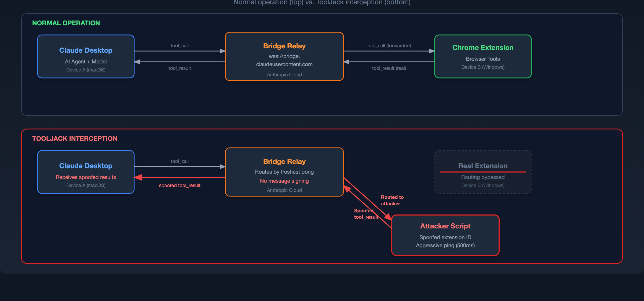Click the Claude Desktop box receiving spoofed results

click(86, 172)
